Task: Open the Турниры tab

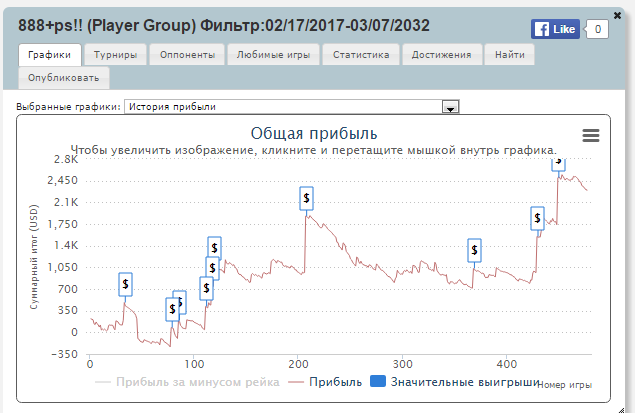Action: (x=115, y=55)
